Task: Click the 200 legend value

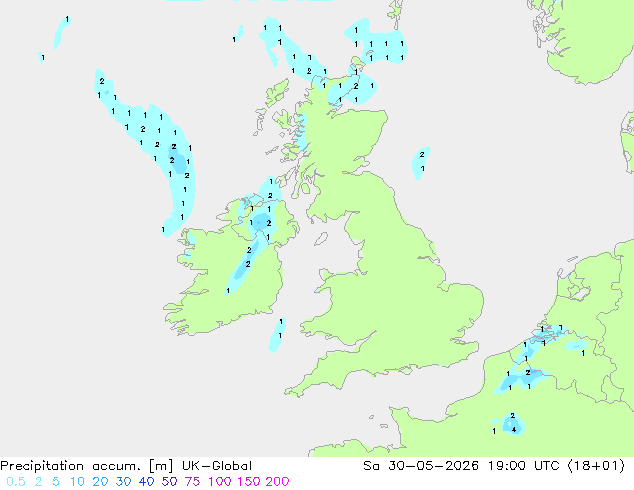Action: click(277, 482)
